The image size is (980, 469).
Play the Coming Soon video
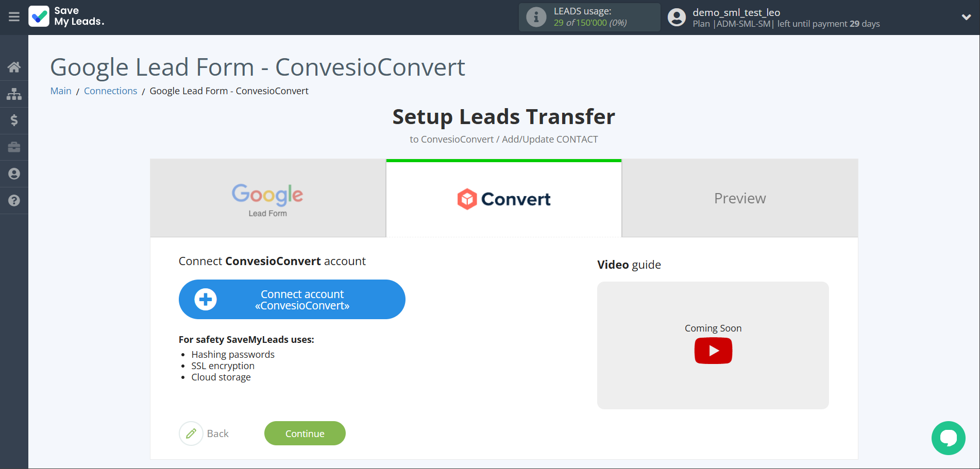tap(713, 351)
